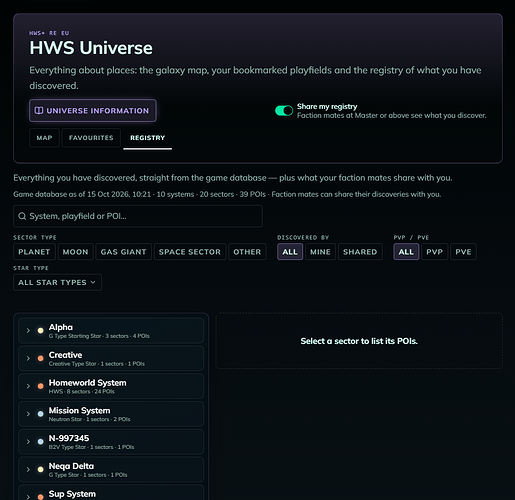Expand the N-997345 system chevron

[x=28, y=442]
